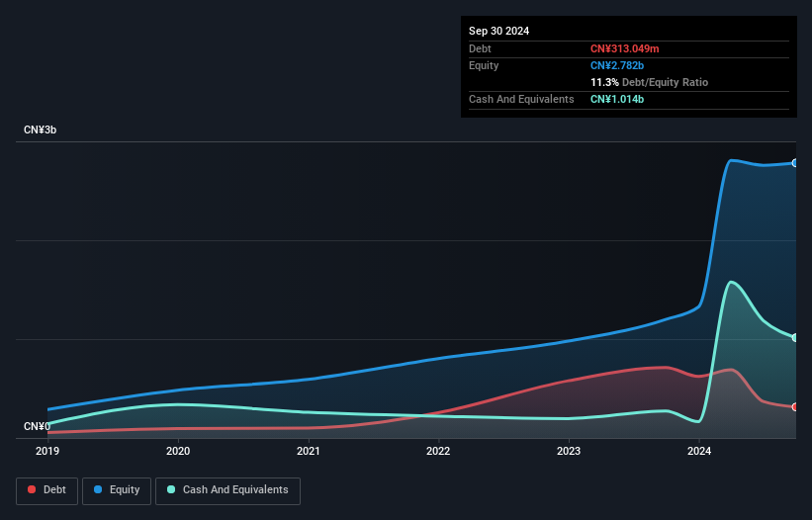Click the CN¥3b y-axis label
Screen dimensions: 812x520
(40, 130)
